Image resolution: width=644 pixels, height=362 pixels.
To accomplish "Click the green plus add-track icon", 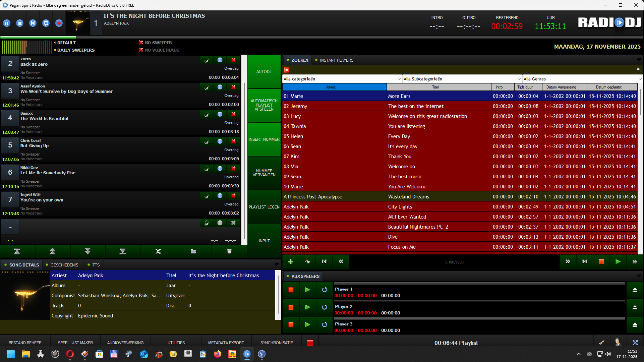I will point(291,262).
